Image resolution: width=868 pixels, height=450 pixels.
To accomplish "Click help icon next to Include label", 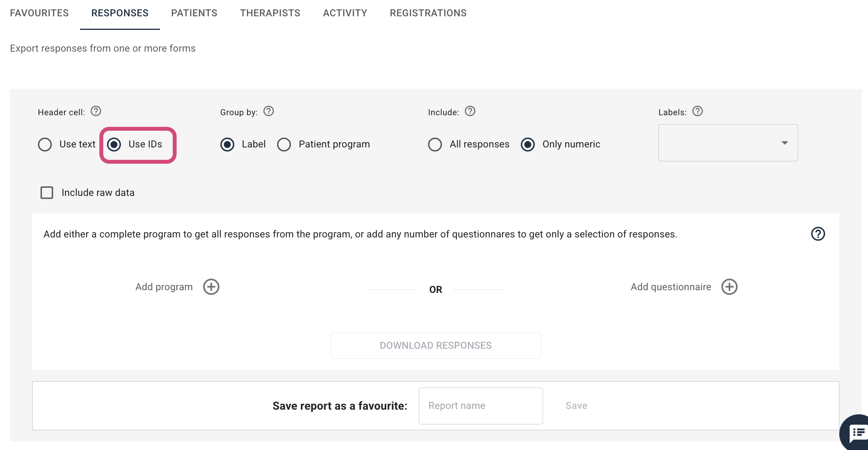I will 470,111.
